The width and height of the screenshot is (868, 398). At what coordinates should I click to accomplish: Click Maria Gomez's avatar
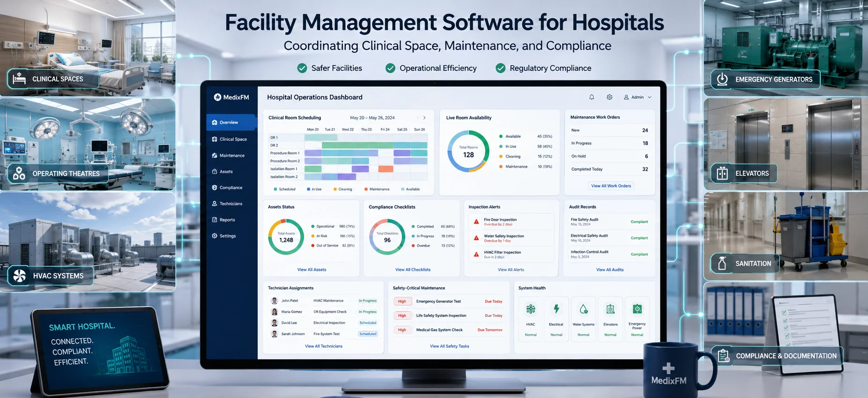(274, 312)
